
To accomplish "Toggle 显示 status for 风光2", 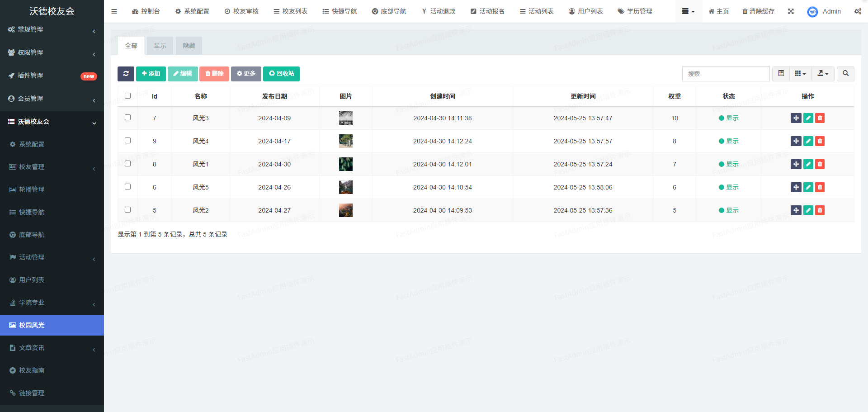I will pos(728,210).
